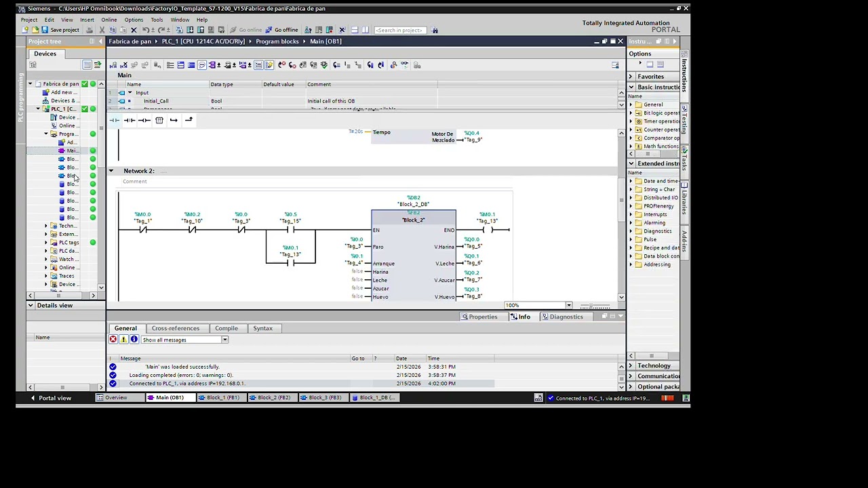Open the Online menu
Screen dimensions: 868x488
coord(108,20)
